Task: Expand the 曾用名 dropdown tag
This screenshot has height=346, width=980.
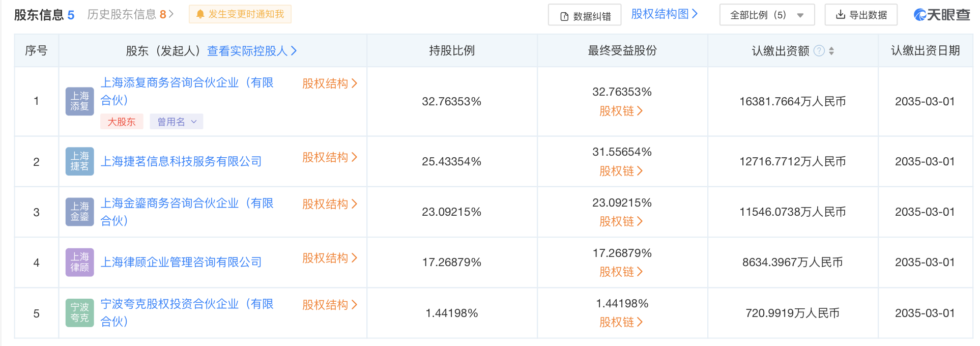Action: point(176,122)
